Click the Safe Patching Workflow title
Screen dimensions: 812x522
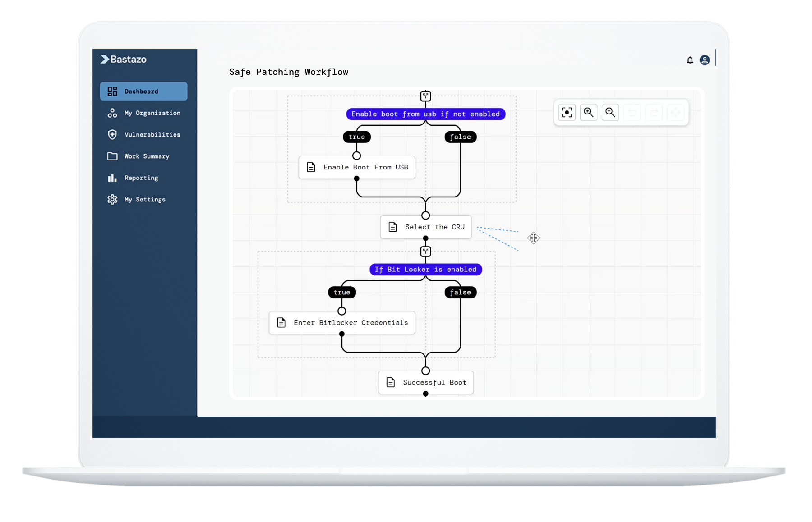(289, 72)
